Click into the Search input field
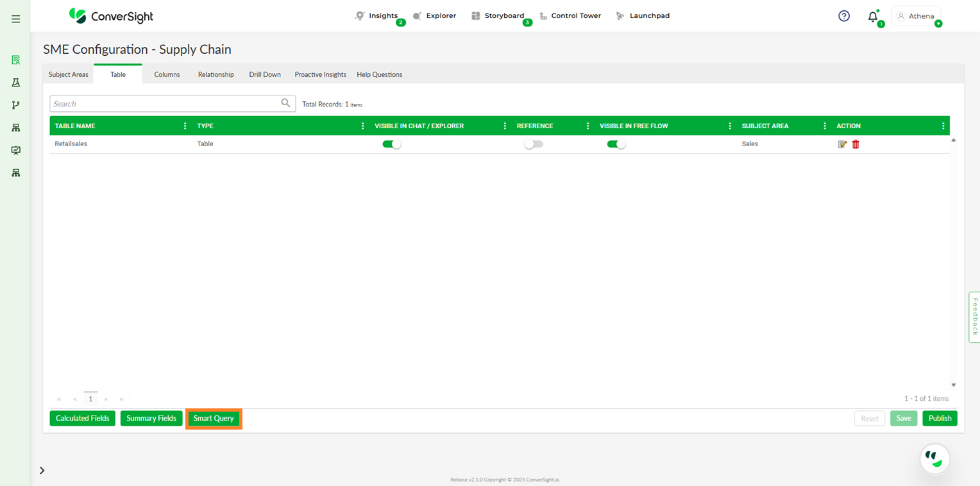980x486 pixels. pos(164,104)
